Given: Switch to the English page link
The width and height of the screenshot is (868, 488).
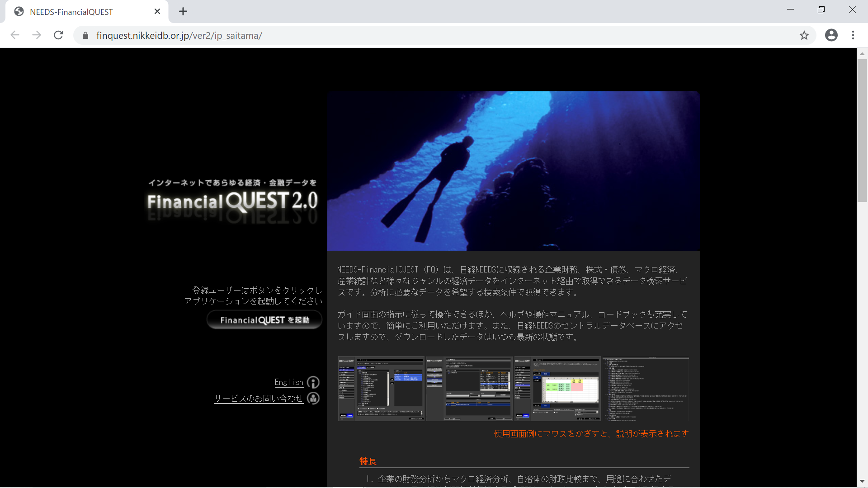Looking at the screenshot, I should coord(289,382).
